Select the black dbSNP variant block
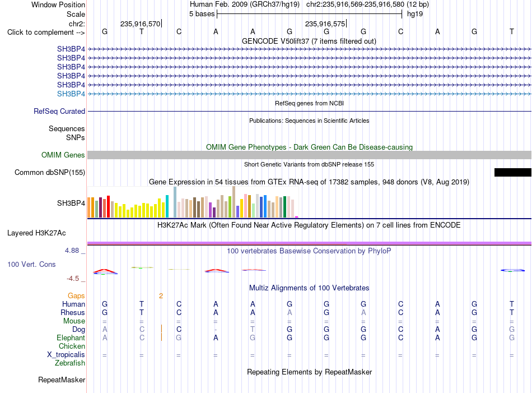532x393 pixels. (x=512, y=172)
